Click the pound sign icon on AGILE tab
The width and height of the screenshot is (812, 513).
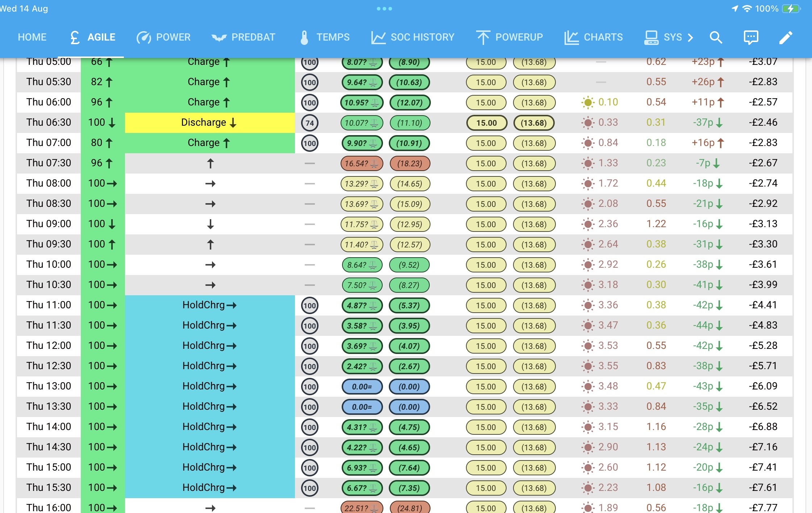click(x=75, y=37)
